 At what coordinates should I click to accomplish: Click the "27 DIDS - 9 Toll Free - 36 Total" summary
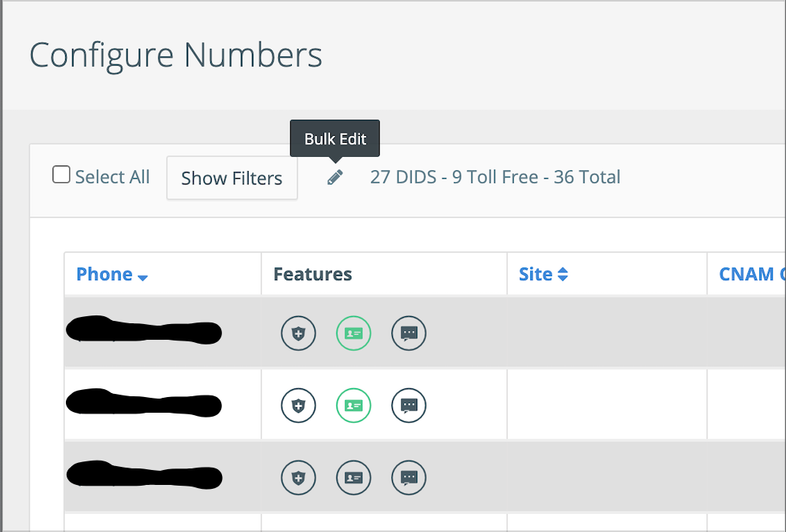[x=495, y=177]
